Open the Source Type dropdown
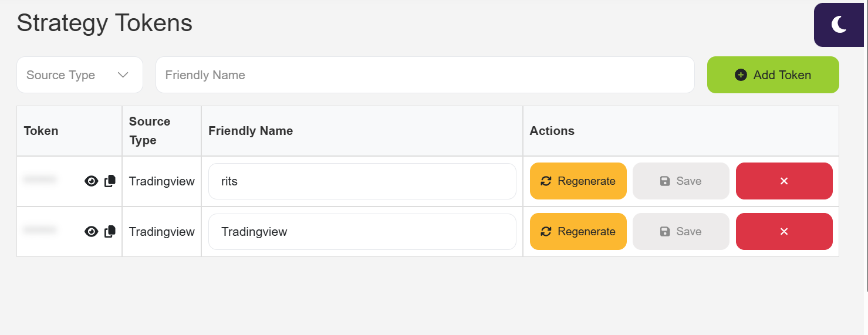This screenshot has height=335, width=868. (80, 75)
